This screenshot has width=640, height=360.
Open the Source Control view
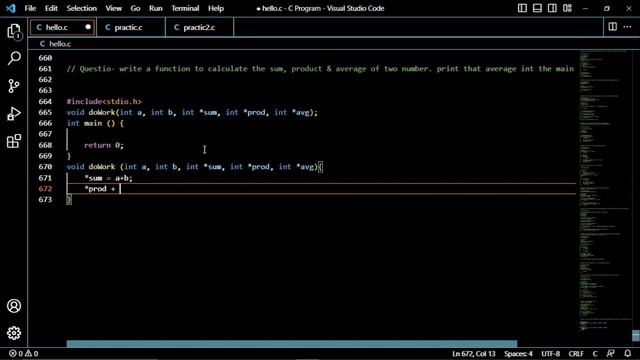click(x=14, y=86)
